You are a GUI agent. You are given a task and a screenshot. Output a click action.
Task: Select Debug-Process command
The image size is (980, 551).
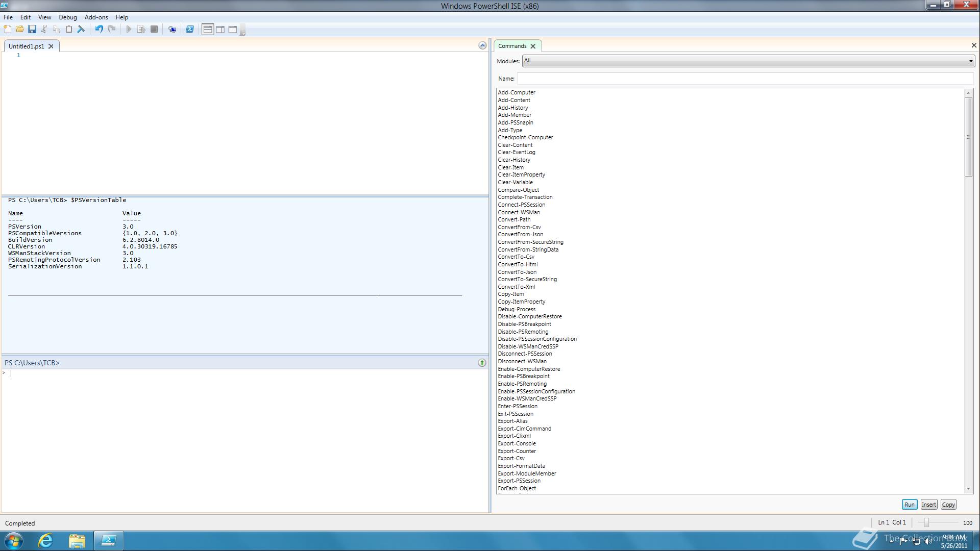pyautogui.click(x=517, y=309)
